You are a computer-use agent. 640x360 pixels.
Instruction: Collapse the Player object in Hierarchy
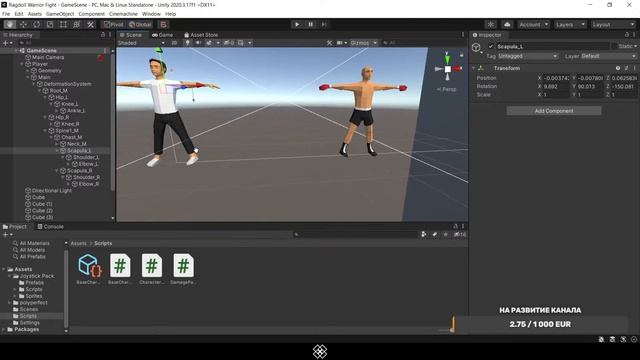[22, 64]
